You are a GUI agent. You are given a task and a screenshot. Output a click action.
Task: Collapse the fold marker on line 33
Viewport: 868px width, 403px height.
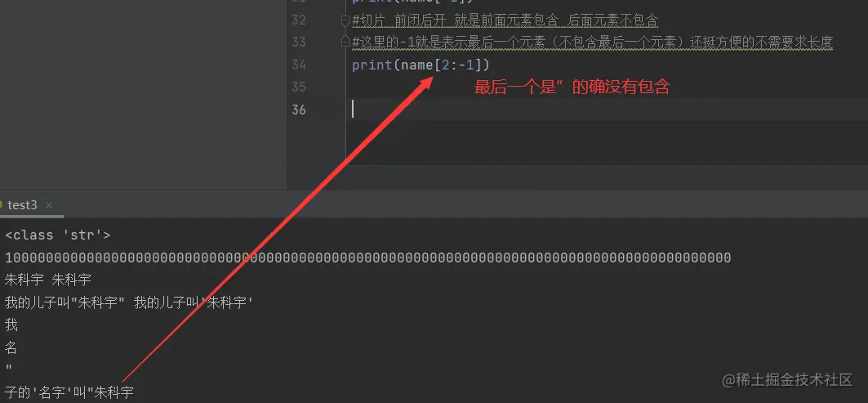pos(346,41)
